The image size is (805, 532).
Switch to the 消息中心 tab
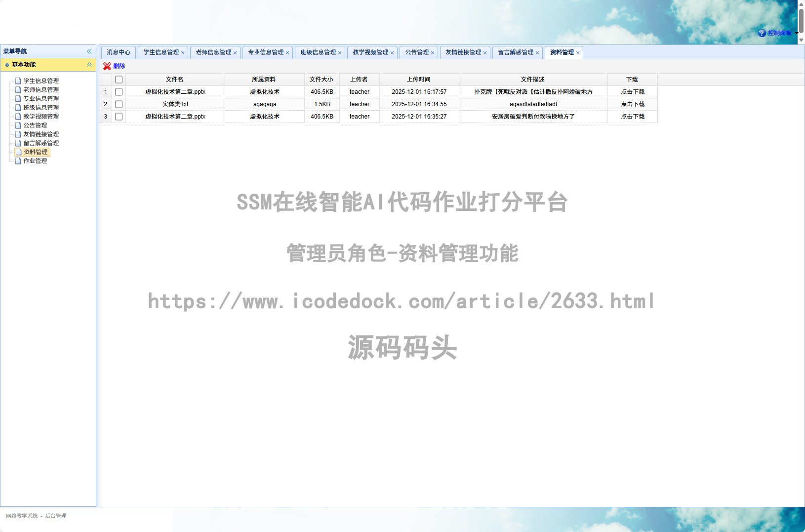[x=119, y=52]
